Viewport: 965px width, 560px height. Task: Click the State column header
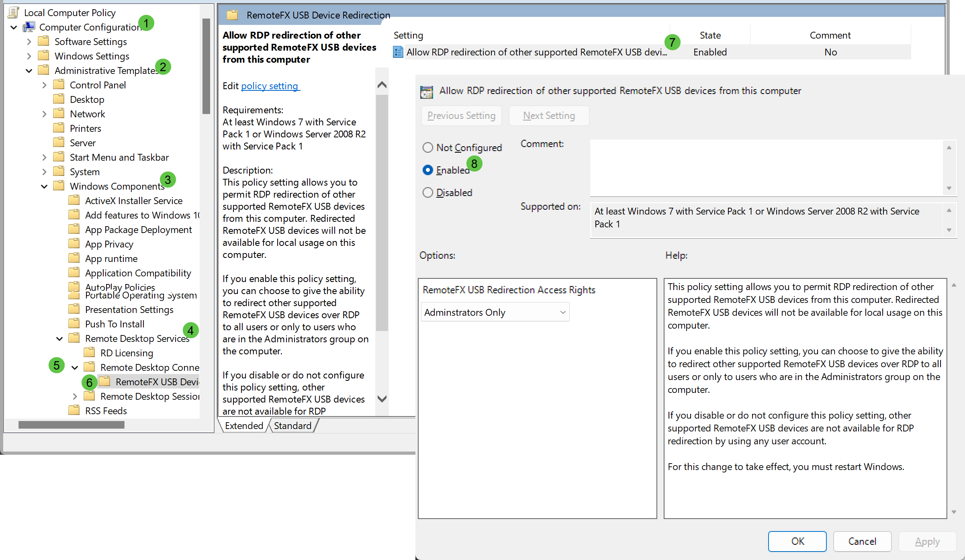pyautogui.click(x=710, y=35)
